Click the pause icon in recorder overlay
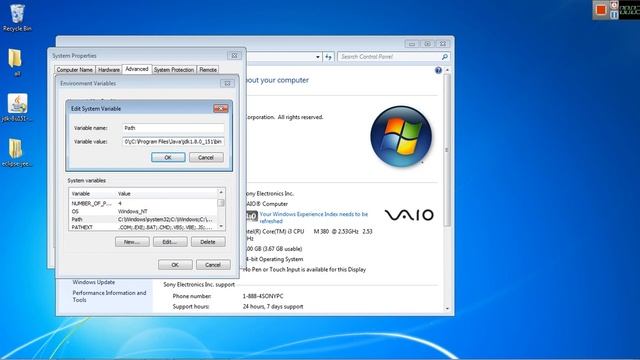This screenshot has height=360, width=640. pyautogui.click(x=614, y=15)
